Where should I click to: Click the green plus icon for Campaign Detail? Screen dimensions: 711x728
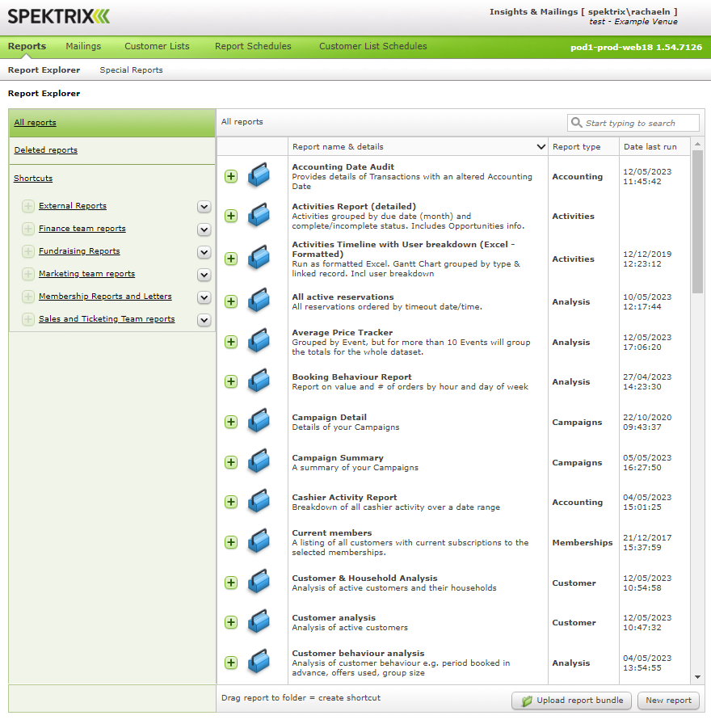(231, 422)
